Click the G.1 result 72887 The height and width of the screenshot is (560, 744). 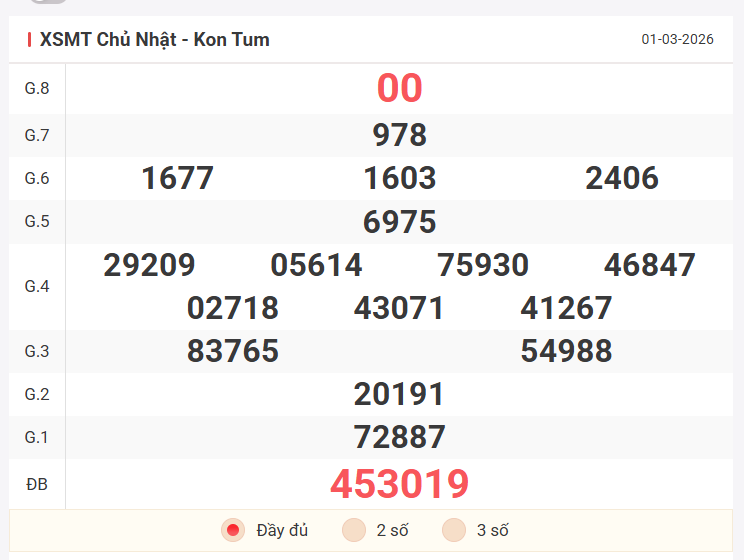point(399,437)
